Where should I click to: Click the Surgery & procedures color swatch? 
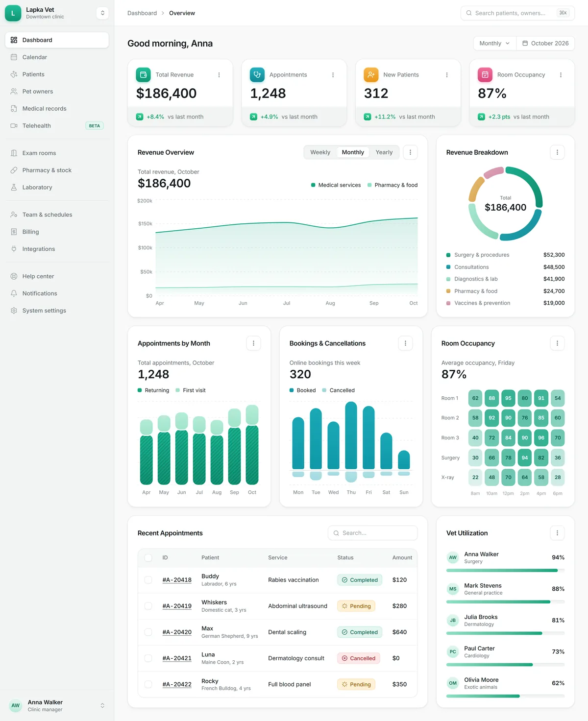[448, 255]
